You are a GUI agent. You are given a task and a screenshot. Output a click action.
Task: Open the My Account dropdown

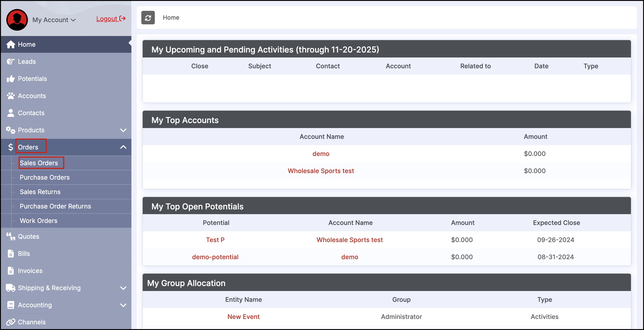pyautogui.click(x=54, y=20)
